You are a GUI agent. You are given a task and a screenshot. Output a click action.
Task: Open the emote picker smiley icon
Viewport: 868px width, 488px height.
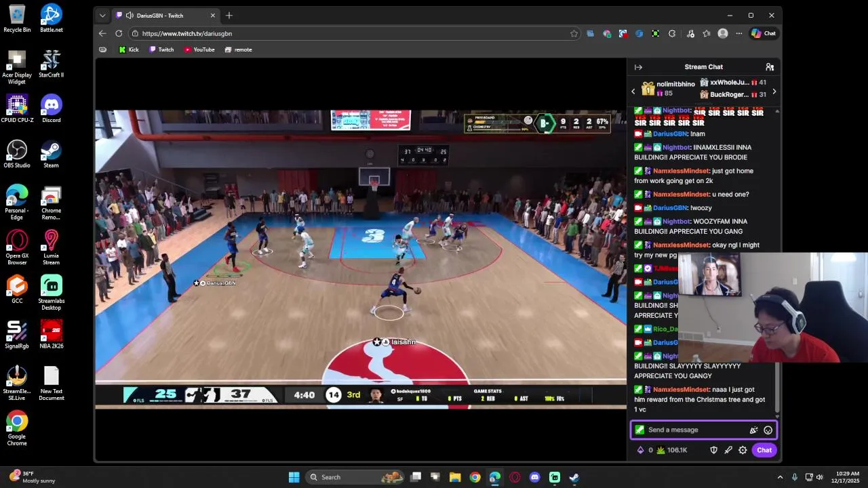[768, 430]
